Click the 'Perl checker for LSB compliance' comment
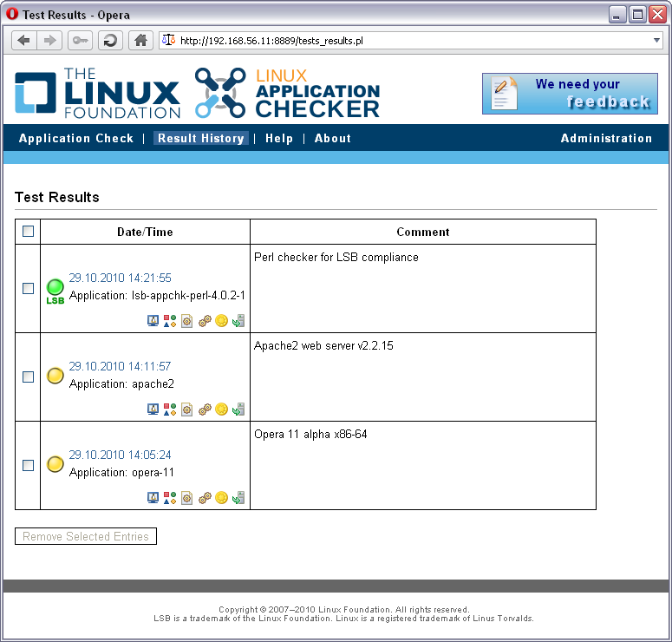This screenshot has width=672, height=642. tap(336, 258)
